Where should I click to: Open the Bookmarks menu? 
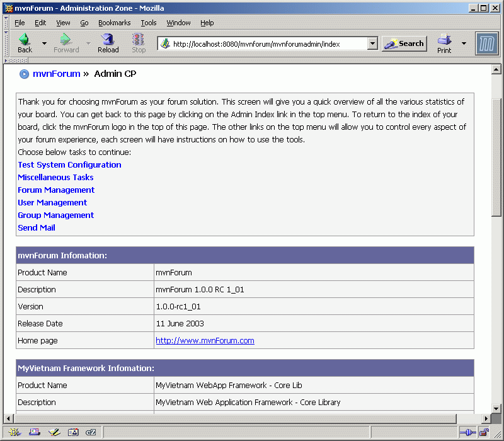[x=114, y=23]
